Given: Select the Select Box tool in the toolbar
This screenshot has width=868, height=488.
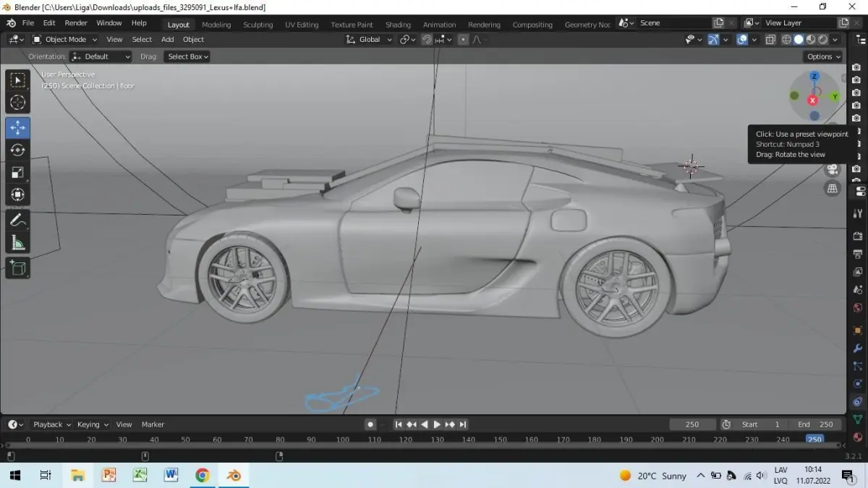Looking at the screenshot, I should tap(18, 80).
